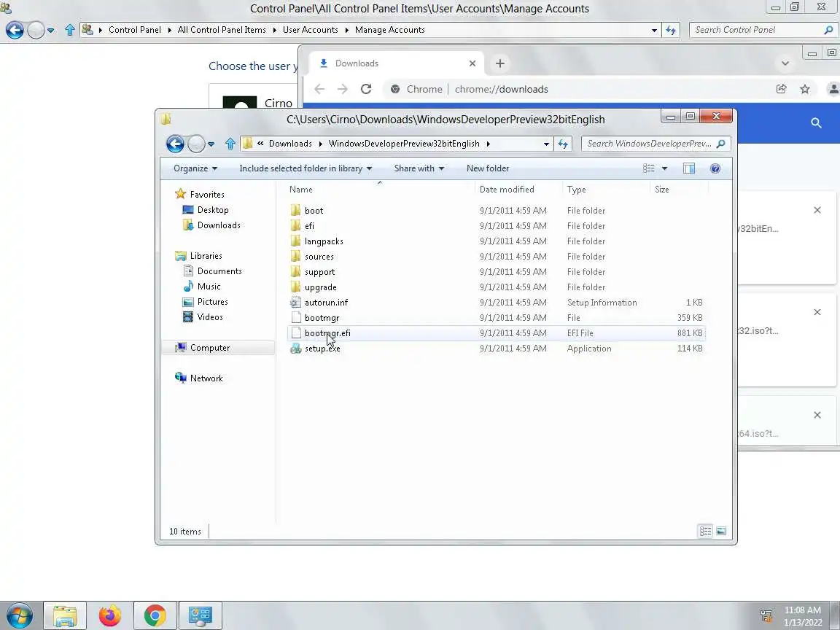The width and height of the screenshot is (840, 630).
Task: Open Chrome from the taskbar
Action: click(155, 615)
